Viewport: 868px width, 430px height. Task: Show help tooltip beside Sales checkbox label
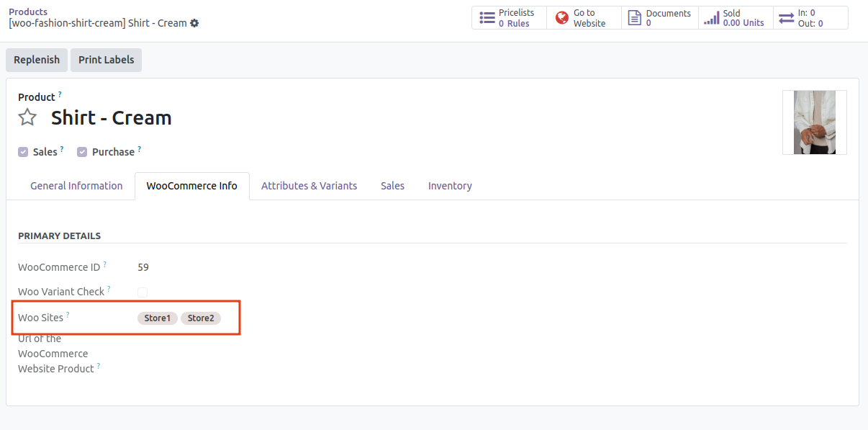62,149
